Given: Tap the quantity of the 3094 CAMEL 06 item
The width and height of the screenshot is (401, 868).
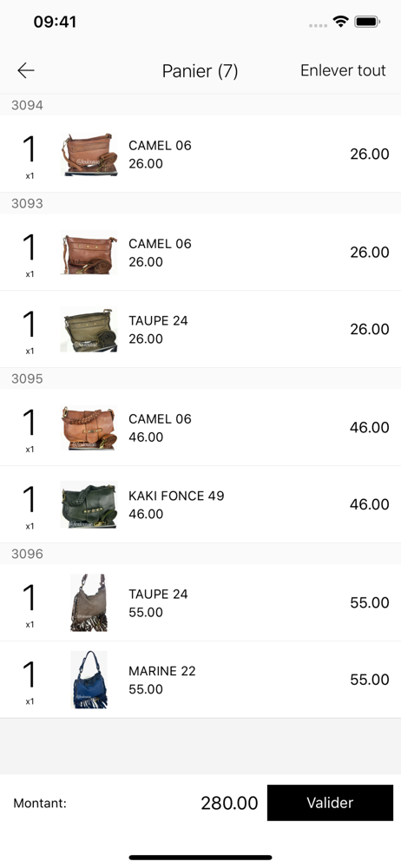Looking at the screenshot, I should [30, 148].
